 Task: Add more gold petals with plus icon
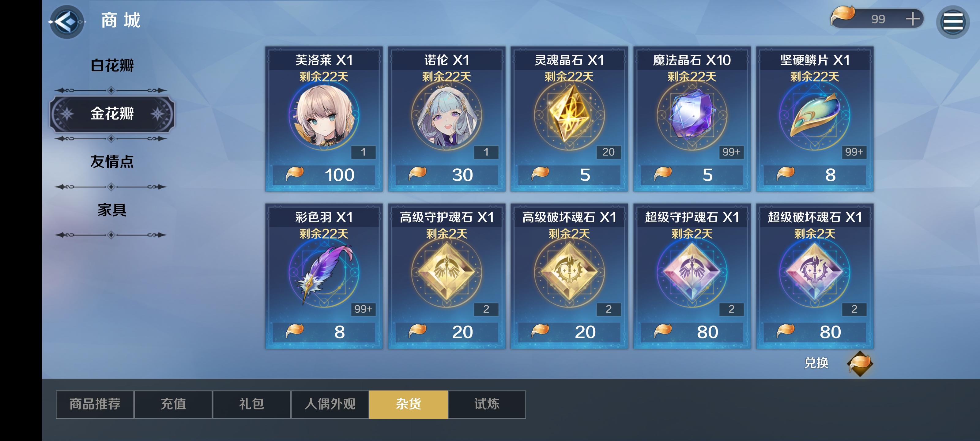click(x=912, y=19)
